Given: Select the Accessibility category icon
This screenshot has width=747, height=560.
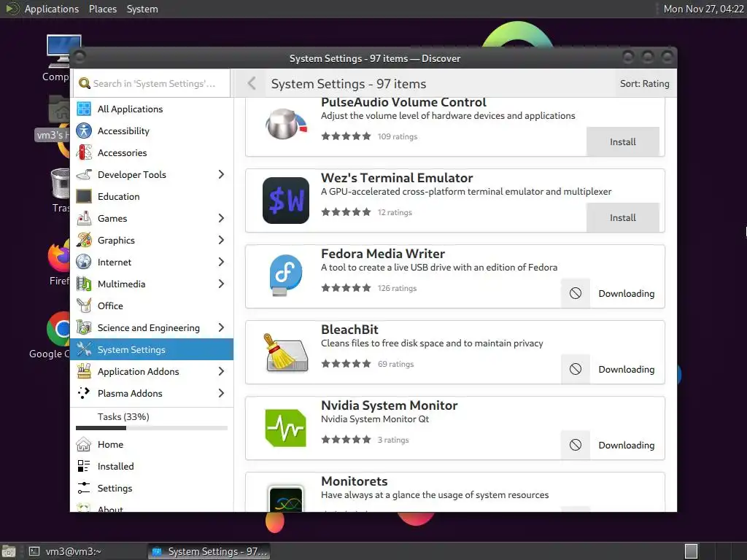Looking at the screenshot, I should click(84, 131).
